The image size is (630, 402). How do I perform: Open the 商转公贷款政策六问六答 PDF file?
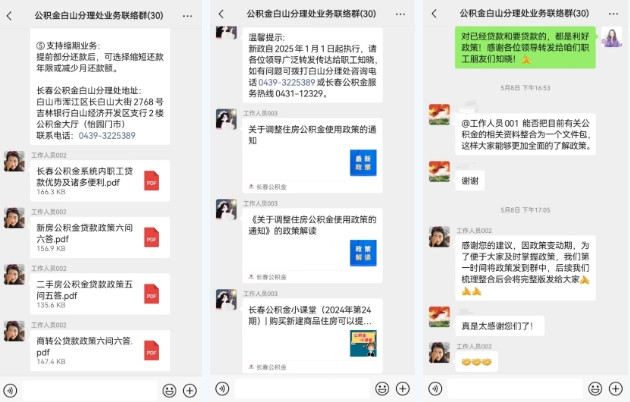point(100,351)
